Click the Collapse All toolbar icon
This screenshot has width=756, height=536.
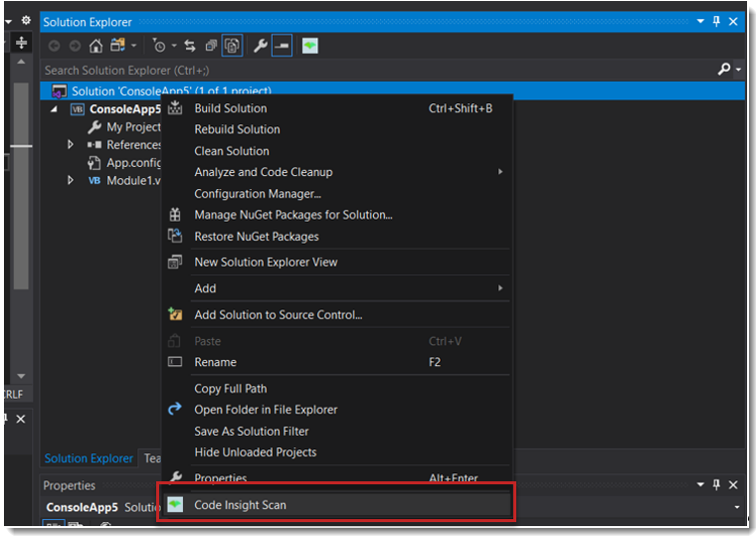coord(211,46)
